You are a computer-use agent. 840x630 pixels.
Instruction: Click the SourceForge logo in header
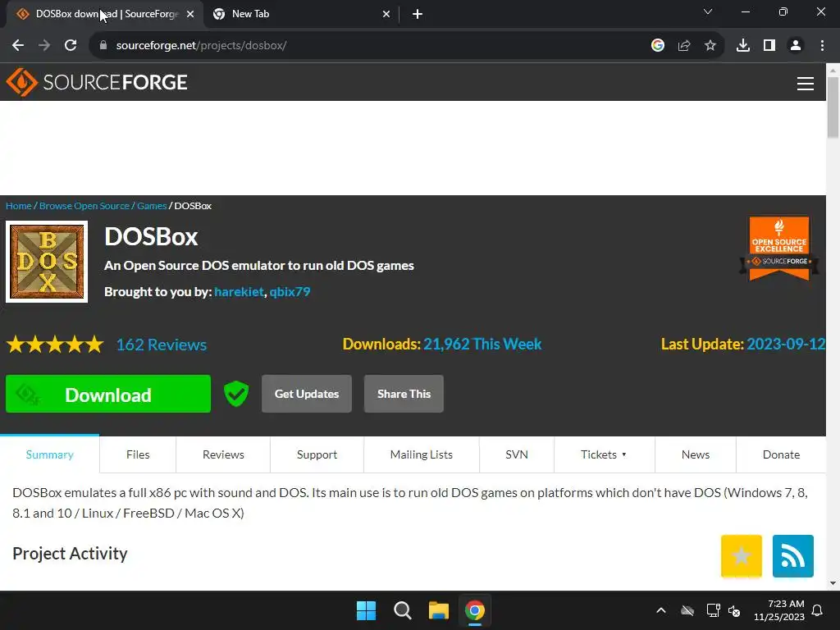pyautogui.click(x=97, y=83)
